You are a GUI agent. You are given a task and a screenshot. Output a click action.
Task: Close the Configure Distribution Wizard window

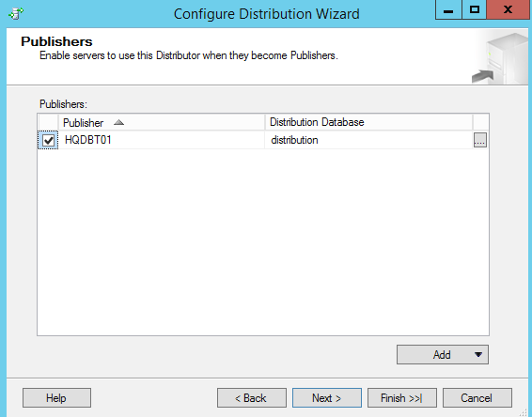coord(508,9)
